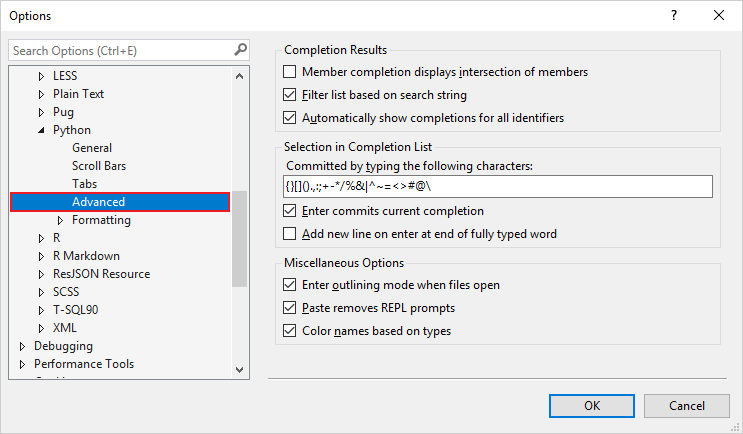Enable Member completion displays intersection checkbox
The image size is (743, 434).
[291, 72]
